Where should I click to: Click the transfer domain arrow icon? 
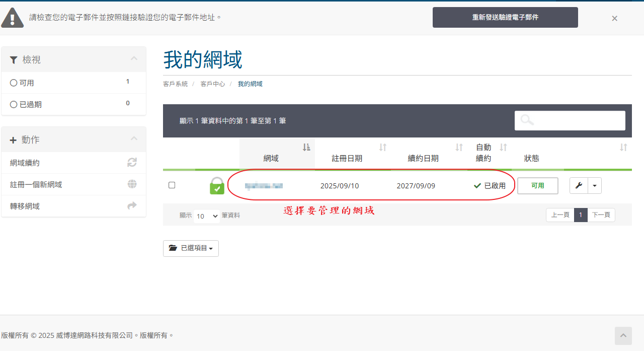132,205
